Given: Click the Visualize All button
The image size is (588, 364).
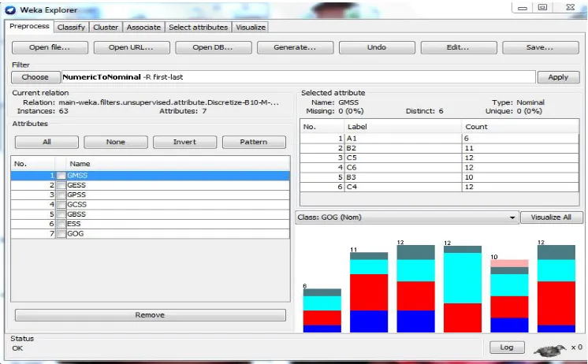Looking at the screenshot, I should [551, 217].
